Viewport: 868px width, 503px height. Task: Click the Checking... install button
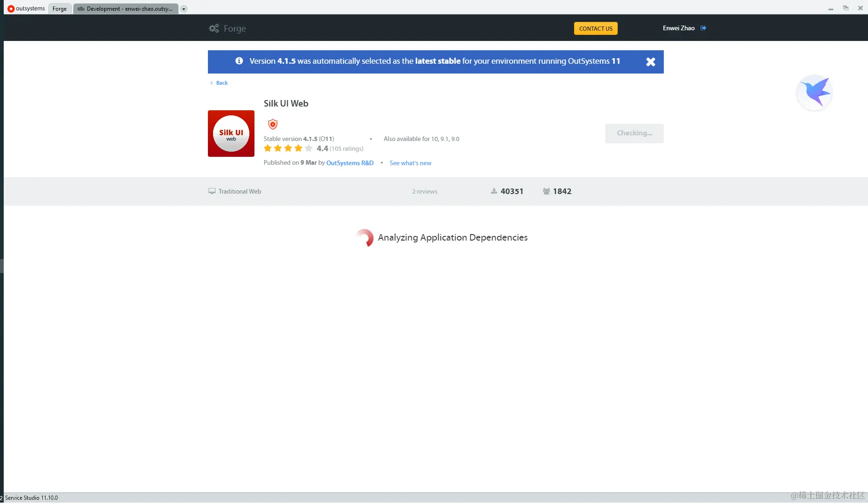tap(634, 133)
